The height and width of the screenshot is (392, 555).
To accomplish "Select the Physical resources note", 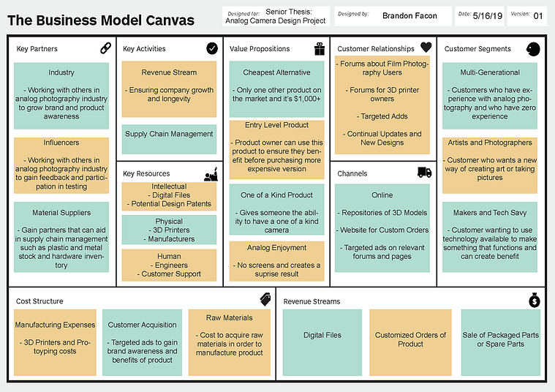I will tap(169, 230).
